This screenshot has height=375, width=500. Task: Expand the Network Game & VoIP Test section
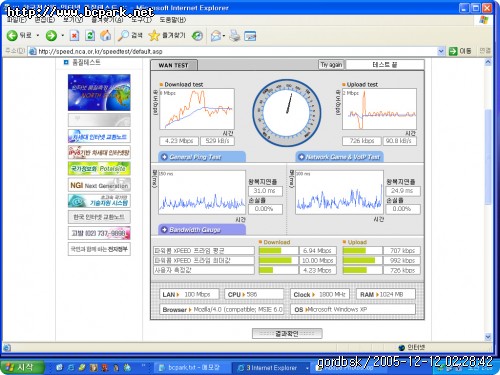coord(339,157)
